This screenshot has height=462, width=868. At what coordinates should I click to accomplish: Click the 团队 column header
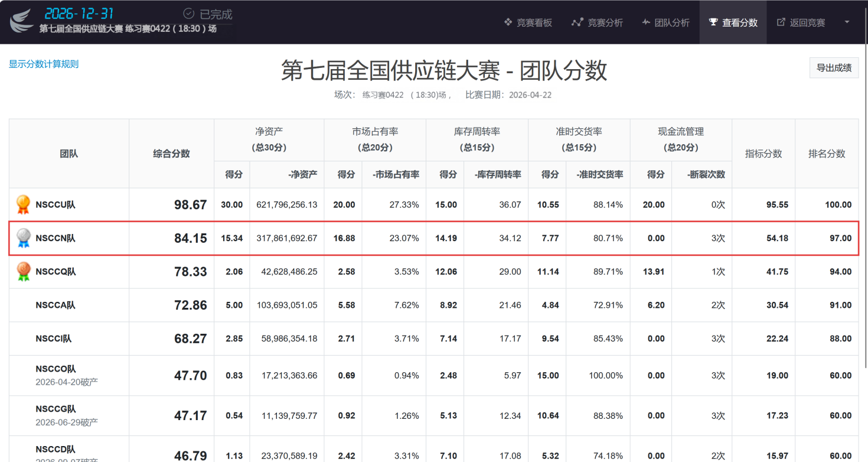click(68, 154)
